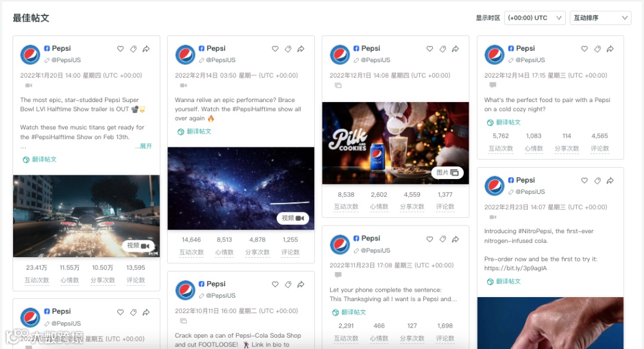Tag the December 14 perfect food post

point(597,49)
